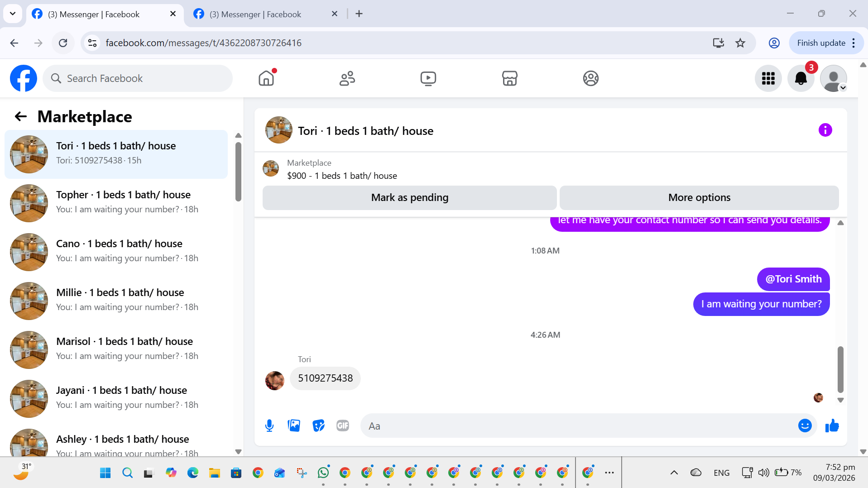Send a thumbs-up like
The height and width of the screenshot is (488, 868).
(x=832, y=426)
